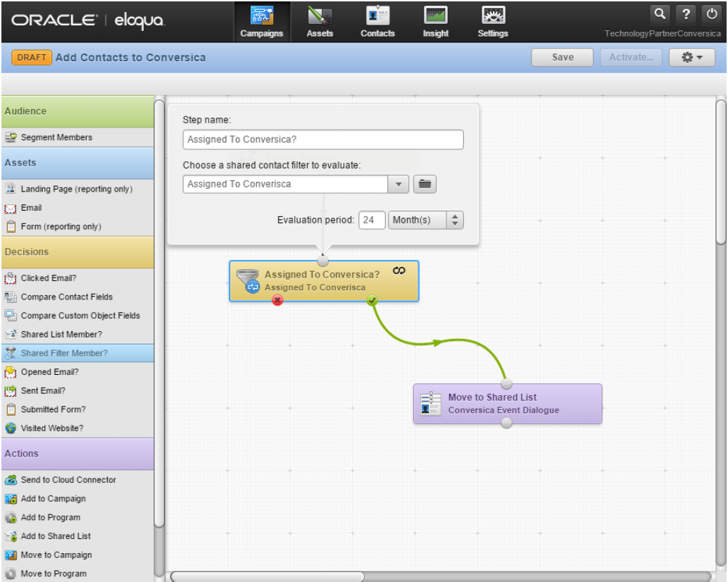728x582 pixels.
Task: Click the top connector of Assigned To Conversica? step
Action: click(322, 261)
